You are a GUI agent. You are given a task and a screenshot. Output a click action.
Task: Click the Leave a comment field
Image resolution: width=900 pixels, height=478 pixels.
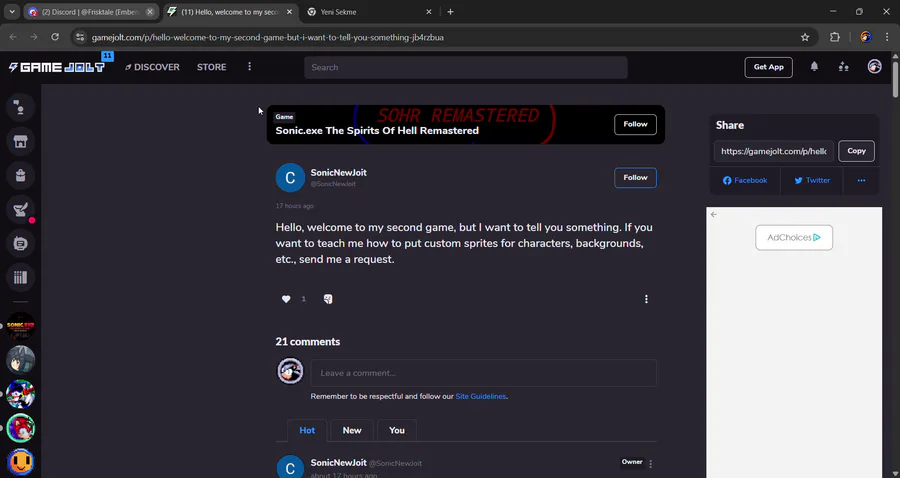[x=483, y=373]
